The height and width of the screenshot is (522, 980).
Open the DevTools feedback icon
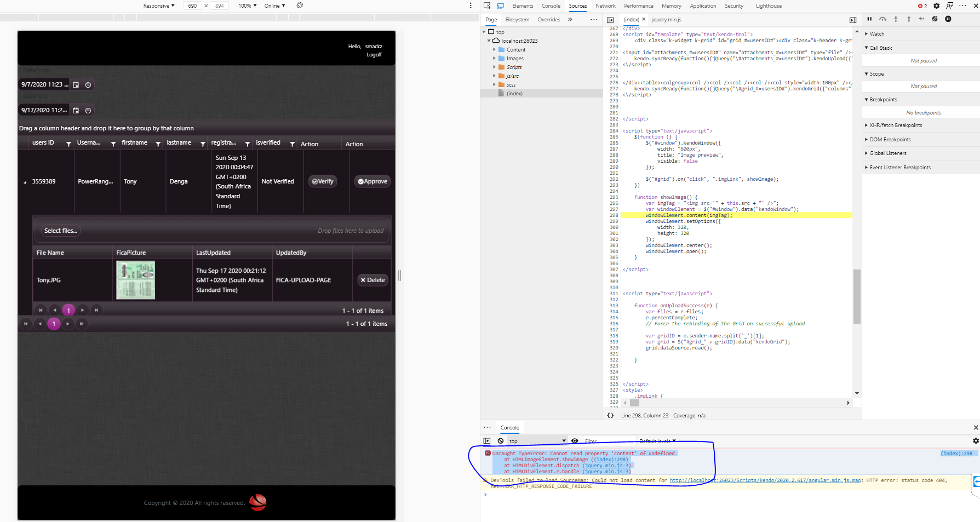949,6
